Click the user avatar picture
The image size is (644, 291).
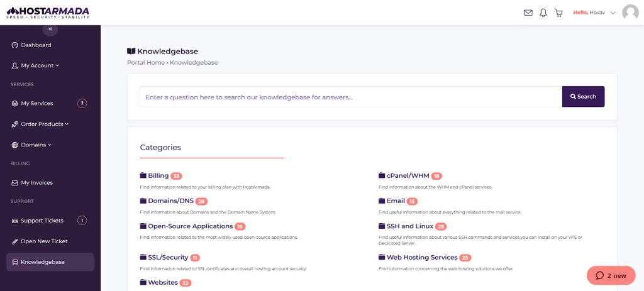pyautogui.click(x=630, y=13)
